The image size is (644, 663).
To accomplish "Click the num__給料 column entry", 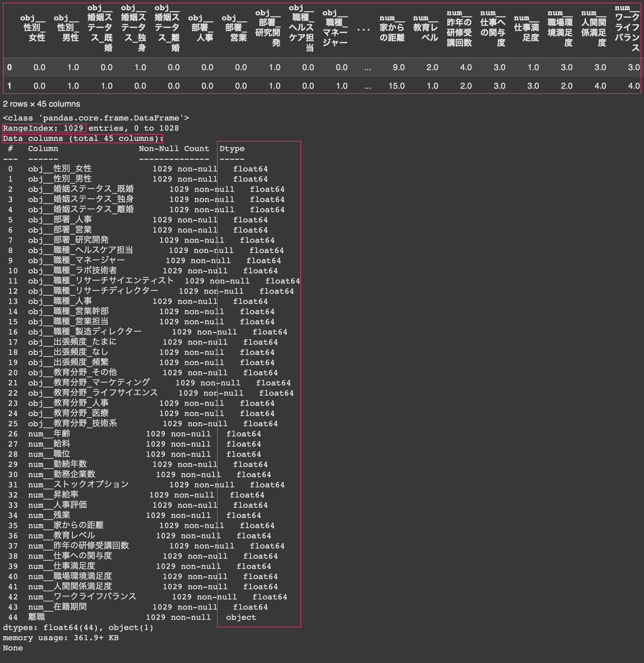I will (49, 444).
